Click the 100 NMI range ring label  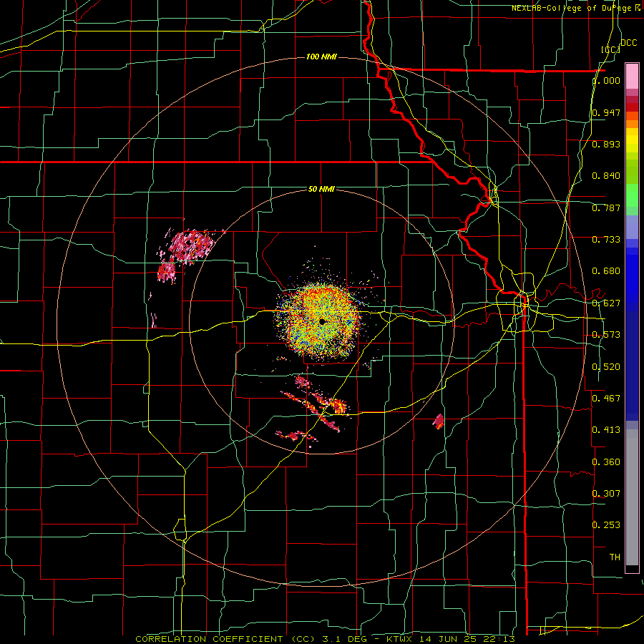321,57
